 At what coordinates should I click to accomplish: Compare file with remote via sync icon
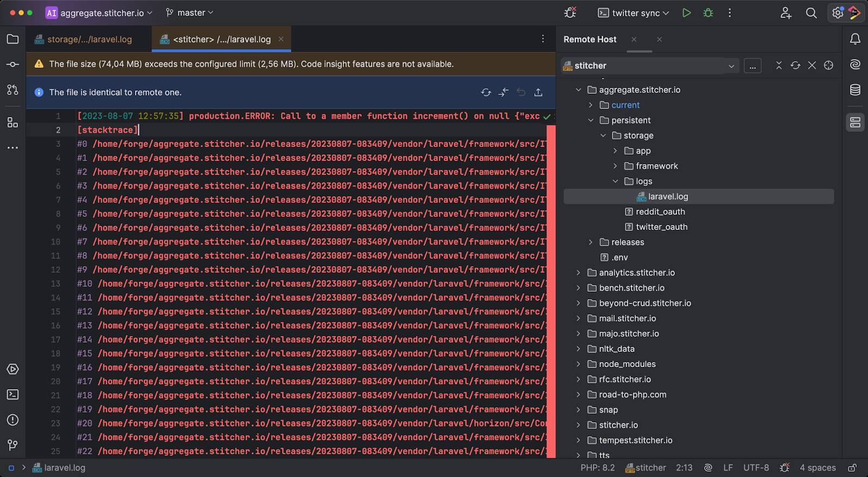tap(486, 93)
